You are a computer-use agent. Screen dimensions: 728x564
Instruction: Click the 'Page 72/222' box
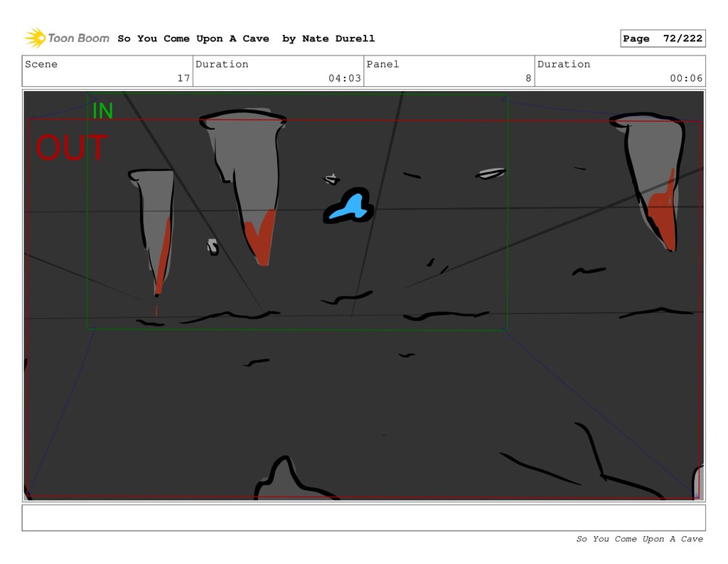tap(663, 38)
